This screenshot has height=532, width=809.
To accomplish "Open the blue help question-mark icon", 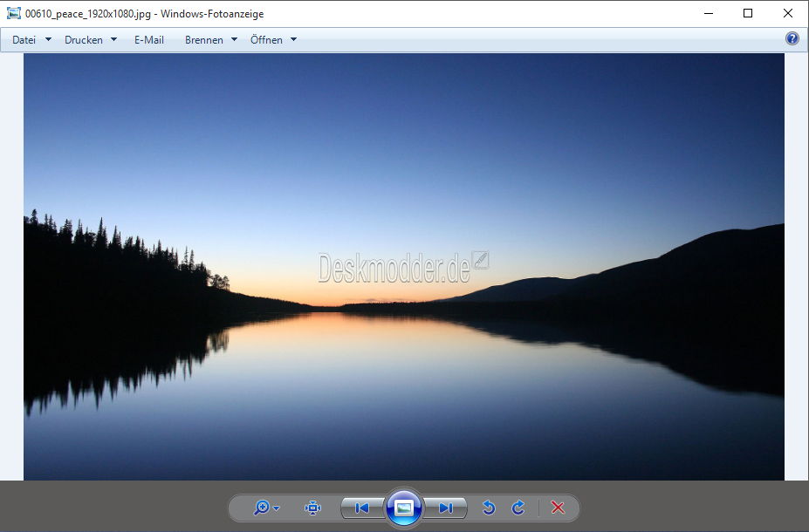I will tap(792, 38).
